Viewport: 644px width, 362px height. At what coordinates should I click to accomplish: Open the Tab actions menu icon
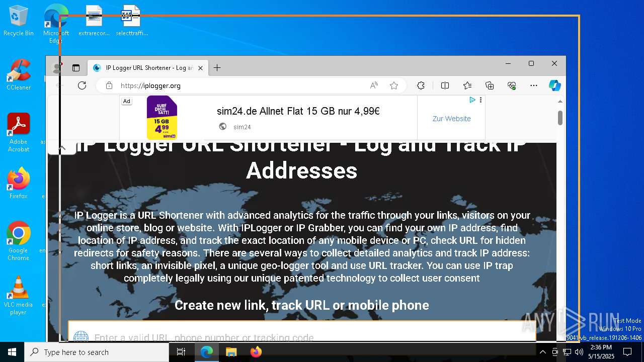[x=76, y=68]
